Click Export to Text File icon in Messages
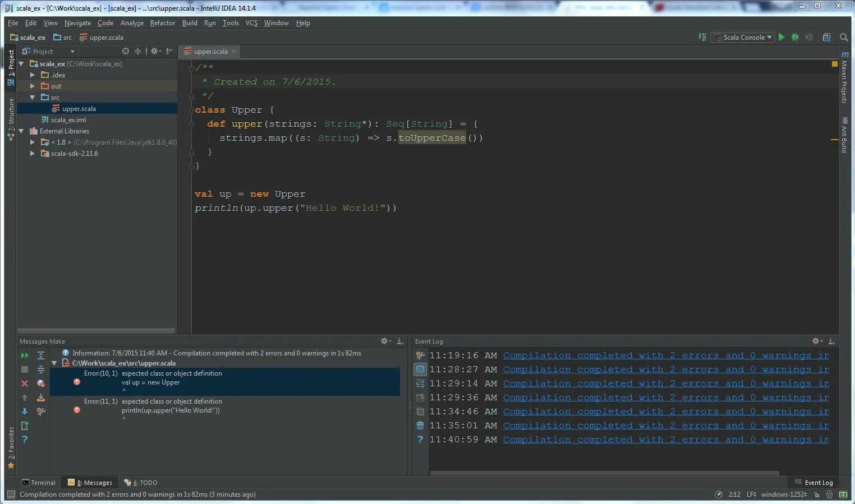 point(25,426)
